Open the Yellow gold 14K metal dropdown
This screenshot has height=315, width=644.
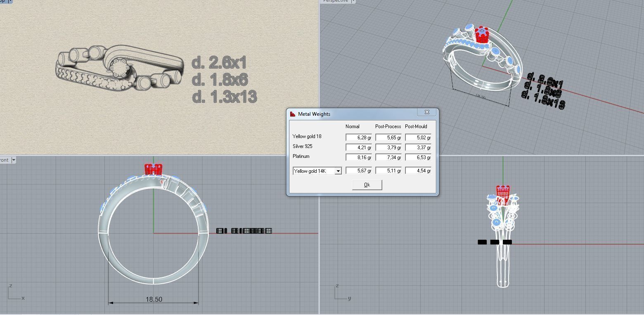tap(338, 171)
